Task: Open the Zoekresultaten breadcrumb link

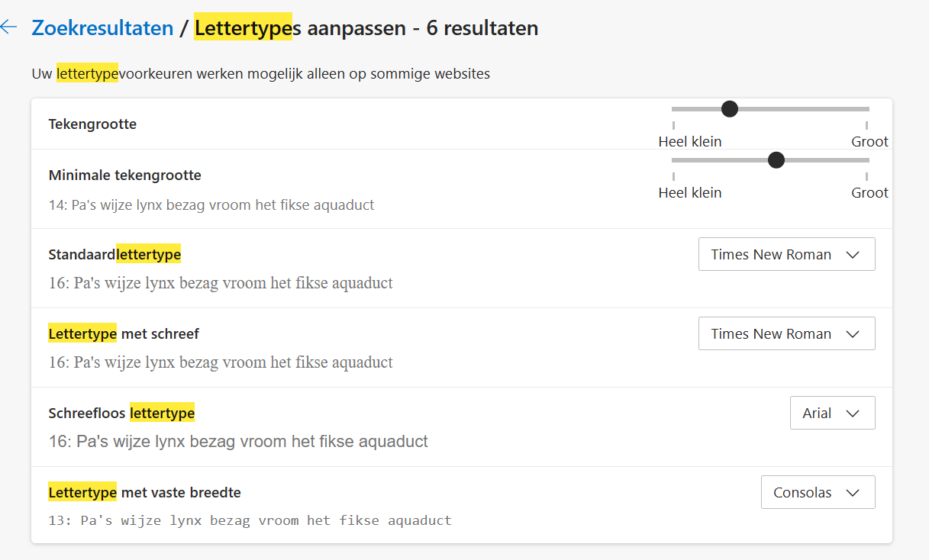Action: coord(101,27)
